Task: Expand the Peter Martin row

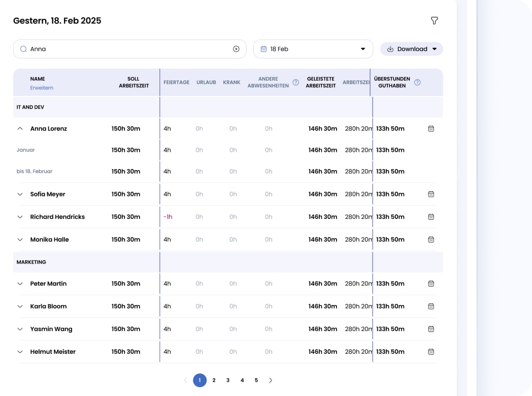Action: click(20, 284)
